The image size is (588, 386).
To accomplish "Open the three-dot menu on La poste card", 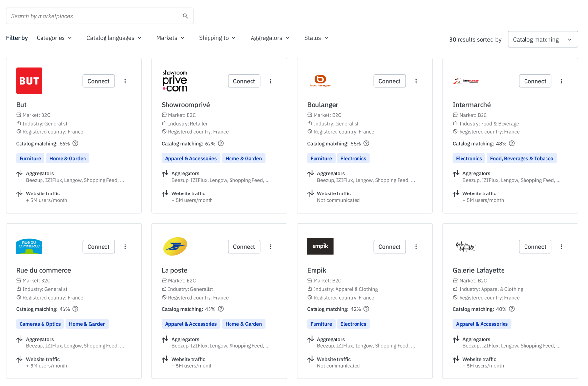I will pyautogui.click(x=271, y=247).
